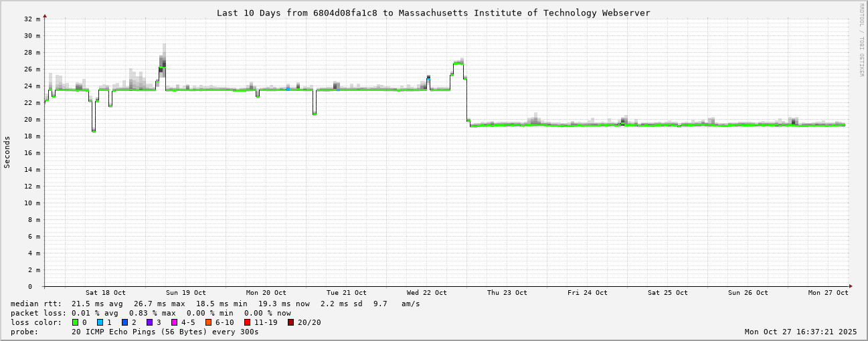Click the dark red 20/20 loss swatch

290,322
